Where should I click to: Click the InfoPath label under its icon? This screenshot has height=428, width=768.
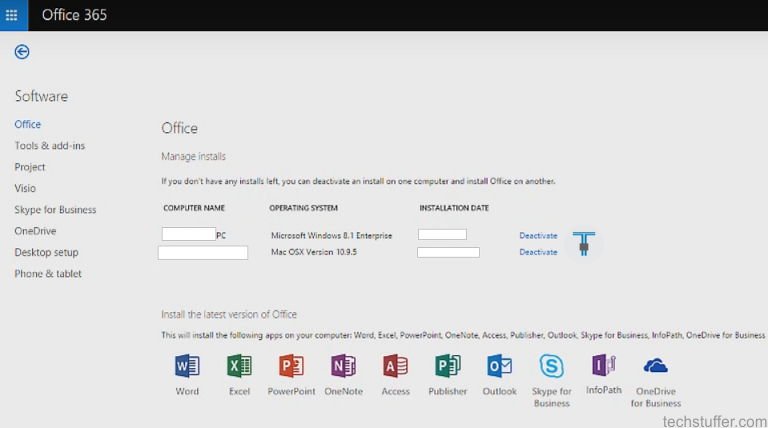603,390
